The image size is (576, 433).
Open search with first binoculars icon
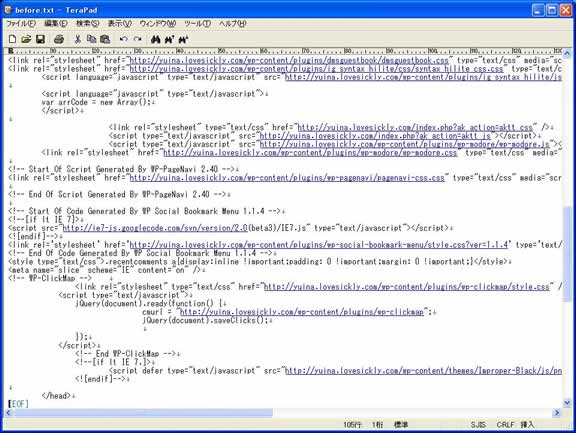coord(156,39)
